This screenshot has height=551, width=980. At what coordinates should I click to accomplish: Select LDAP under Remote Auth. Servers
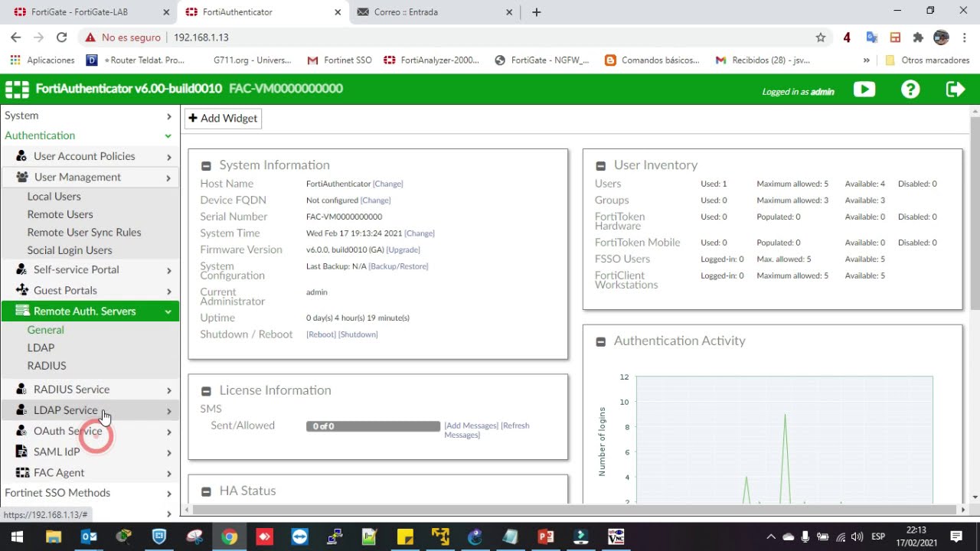[41, 347]
